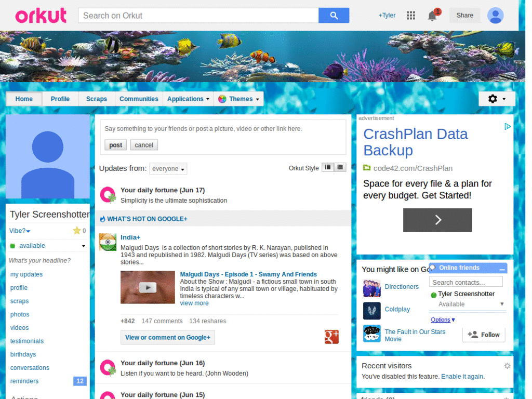532x399 pixels.
Task: Open the available status dropdown
Action: (47, 246)
